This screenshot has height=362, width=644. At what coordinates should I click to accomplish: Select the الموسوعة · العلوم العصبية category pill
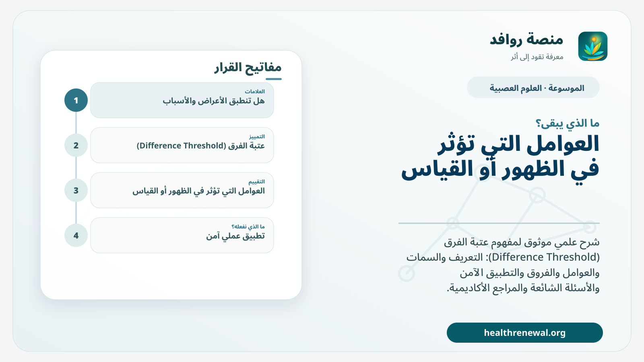coord(533,87)
